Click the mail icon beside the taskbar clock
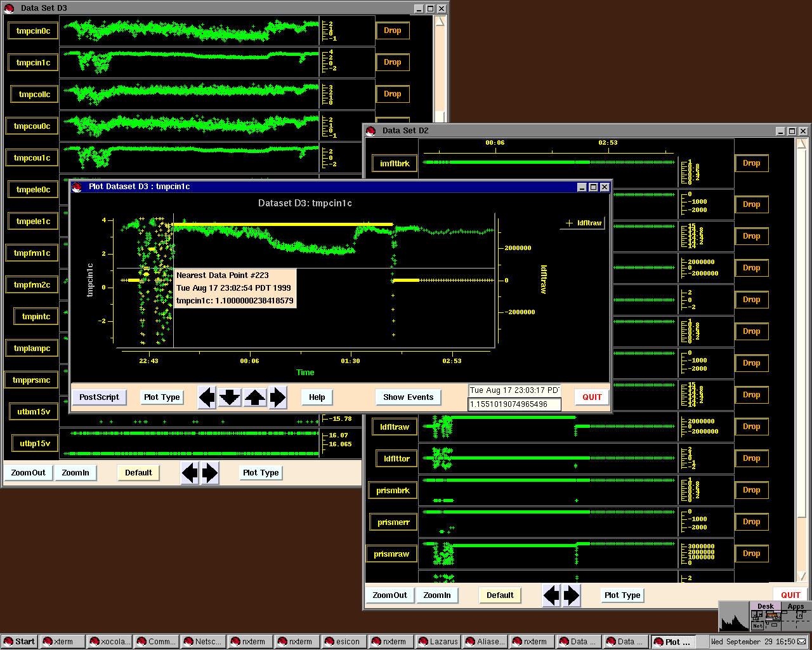812x650 pixels. coord(801,642)
